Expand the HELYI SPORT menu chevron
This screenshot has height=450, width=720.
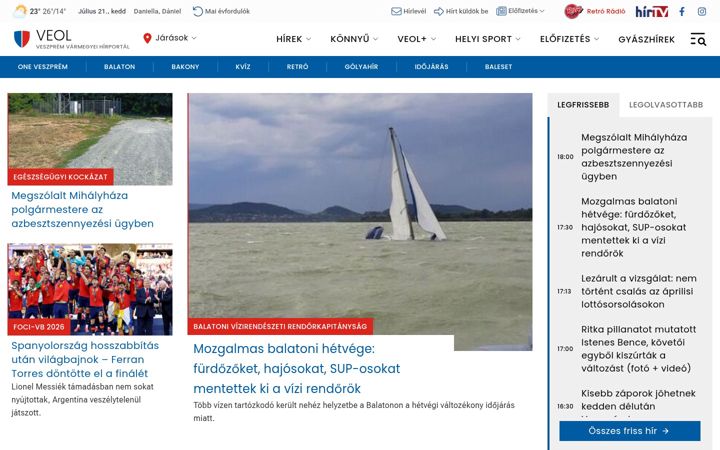point(518,39)
